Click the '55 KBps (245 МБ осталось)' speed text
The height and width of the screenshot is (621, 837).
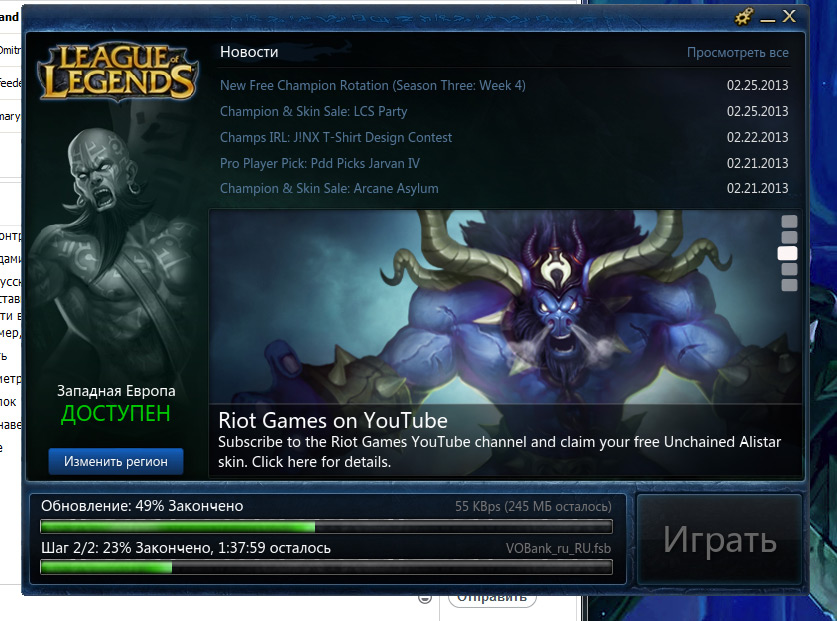tap(533, 506)
